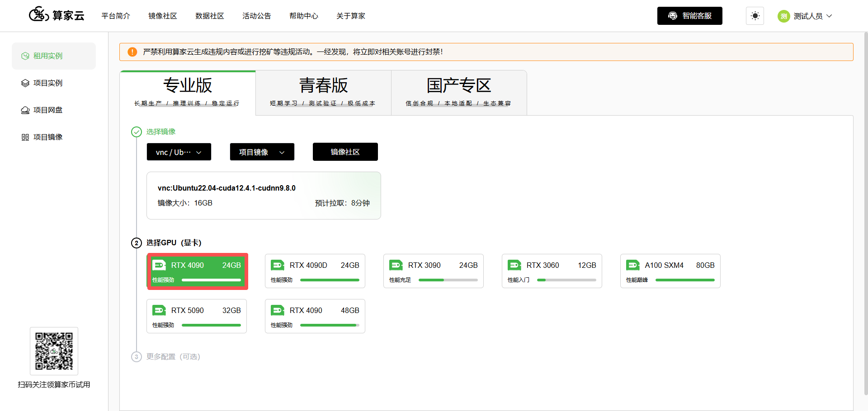The width and height of the screenshot is (868, 411).
Task: Click the 租用实例 cube icon in sidebar
Action: coord(25,56)
